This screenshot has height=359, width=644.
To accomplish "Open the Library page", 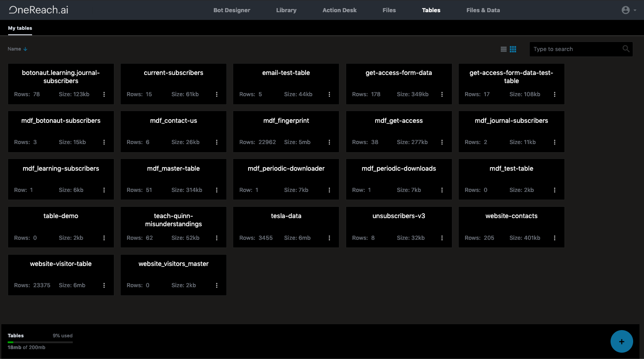I will tap(286, 10).
